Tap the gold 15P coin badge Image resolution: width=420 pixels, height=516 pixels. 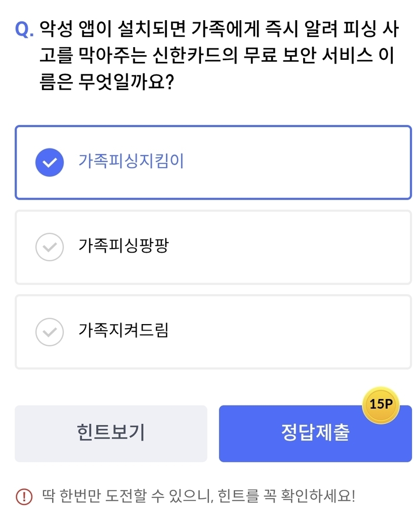pos(381,405)
